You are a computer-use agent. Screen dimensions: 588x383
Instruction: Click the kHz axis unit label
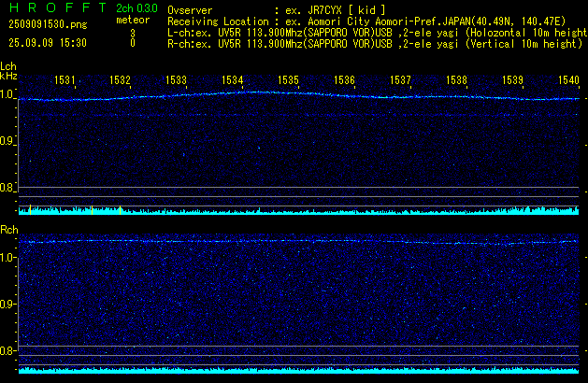(8, 76)
